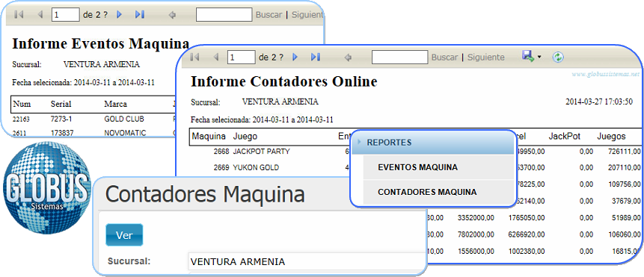Go to previous page in Contadores Online report
Image resolution: width=644 pixels, height=277 pixels.
[x=215, y=57]
